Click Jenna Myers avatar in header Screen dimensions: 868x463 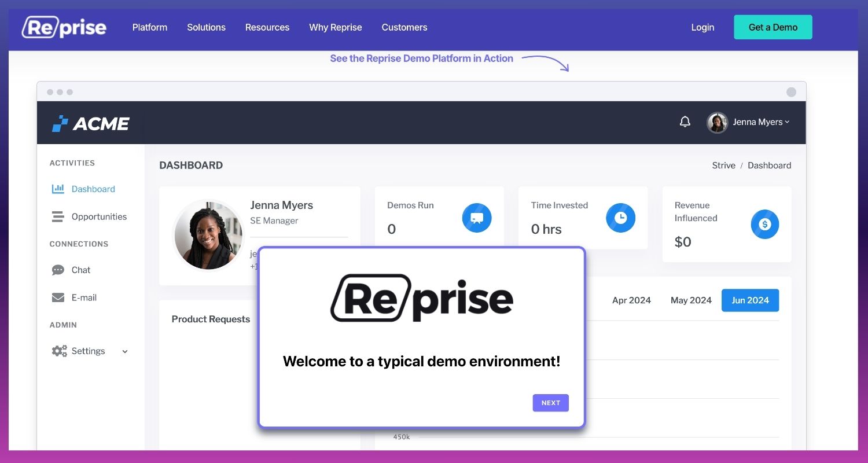tap(717, 122)
